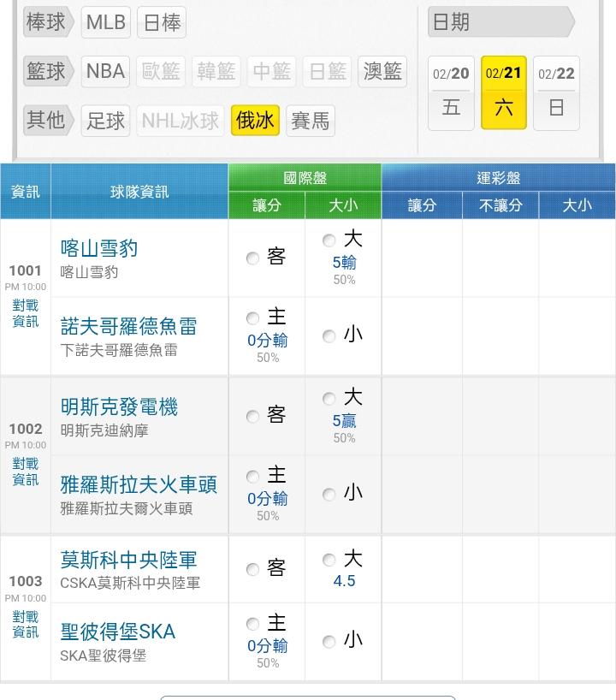Click the 日期 header label
Image resolution: width=616 pixels, height=700 pixels.
pos(500,22)
